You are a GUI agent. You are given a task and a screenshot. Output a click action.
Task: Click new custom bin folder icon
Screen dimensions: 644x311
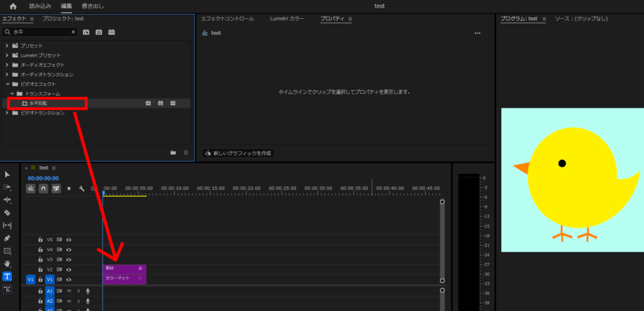tap(173, 152)
